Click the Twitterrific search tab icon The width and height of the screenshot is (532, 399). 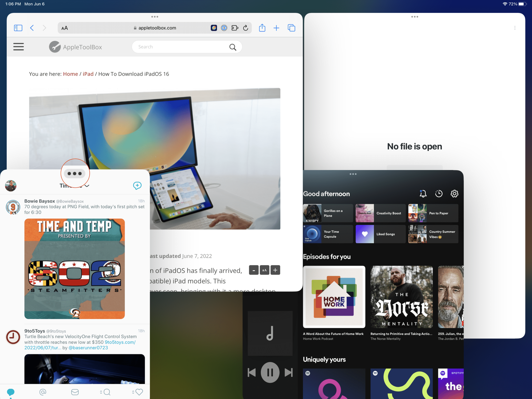(x=106, y=392)
